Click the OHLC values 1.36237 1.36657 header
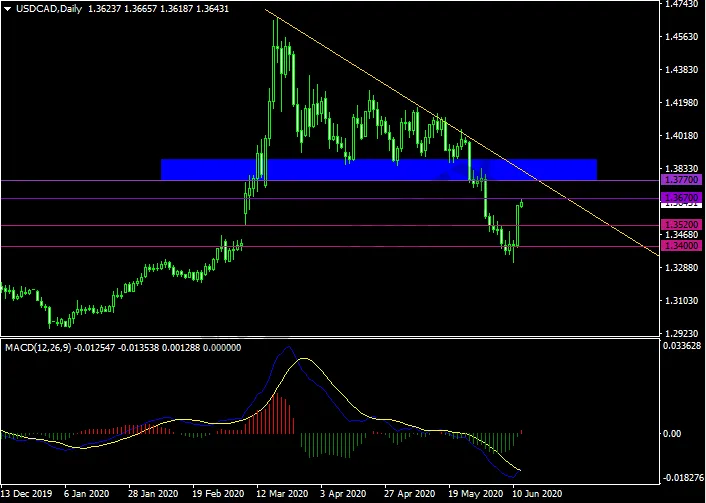706x503 pixels. coord(122,9)
